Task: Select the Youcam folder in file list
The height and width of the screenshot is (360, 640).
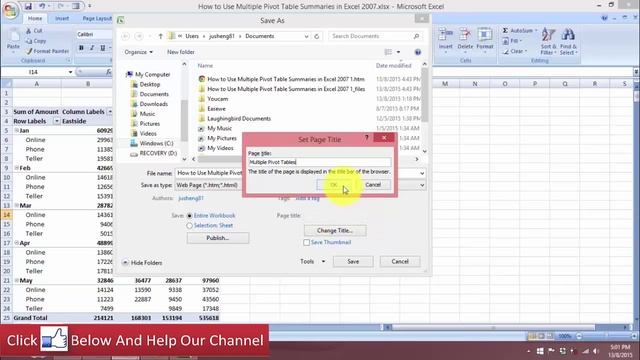Action: pos(218,99)
